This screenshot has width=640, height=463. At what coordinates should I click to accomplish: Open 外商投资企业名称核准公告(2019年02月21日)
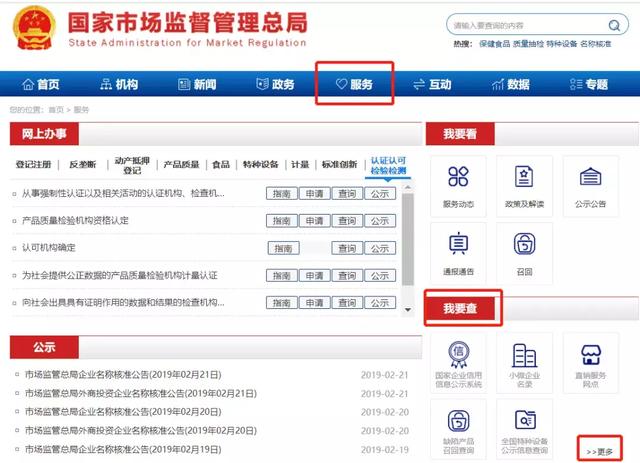pos(140,393)
